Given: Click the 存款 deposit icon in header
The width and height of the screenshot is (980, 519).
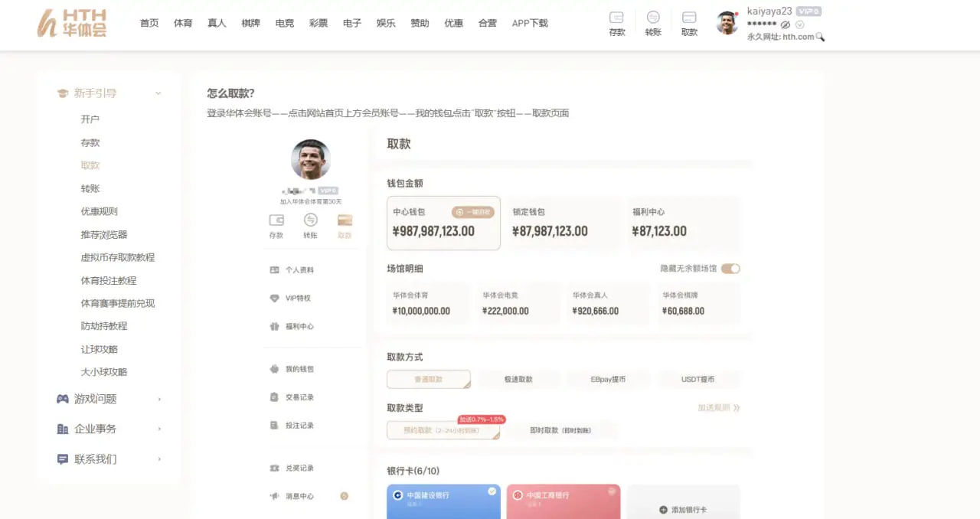Looking at the screenshot, I should [616, 23].
